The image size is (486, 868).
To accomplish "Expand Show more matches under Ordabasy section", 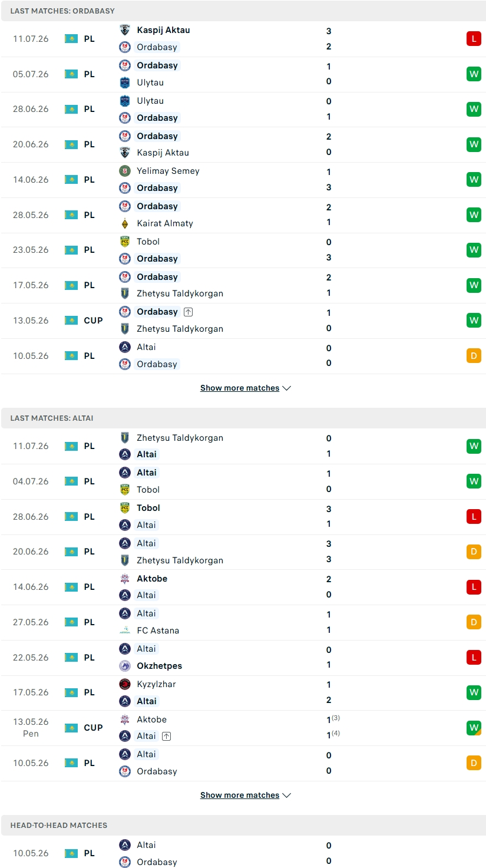I will pyautogui.click(x=246, y=388).
